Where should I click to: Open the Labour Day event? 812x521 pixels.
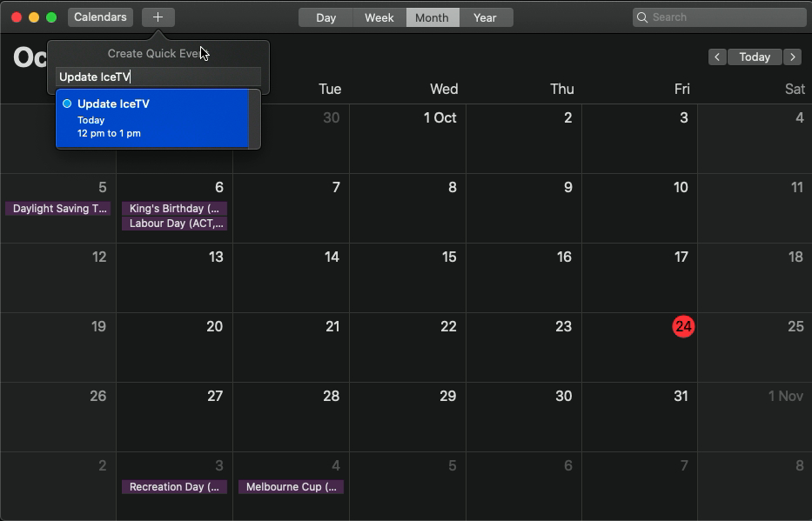point(175,224)
